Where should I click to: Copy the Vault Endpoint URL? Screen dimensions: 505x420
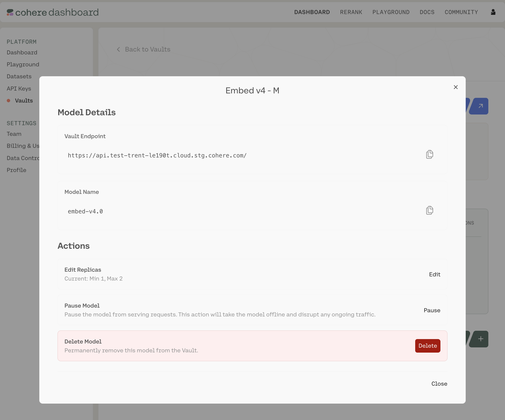tap(430, 154)
